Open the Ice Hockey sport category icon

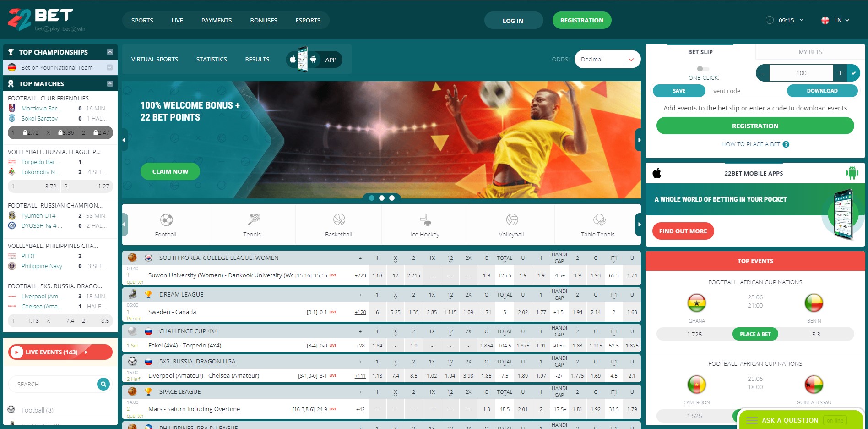point(426,220)
